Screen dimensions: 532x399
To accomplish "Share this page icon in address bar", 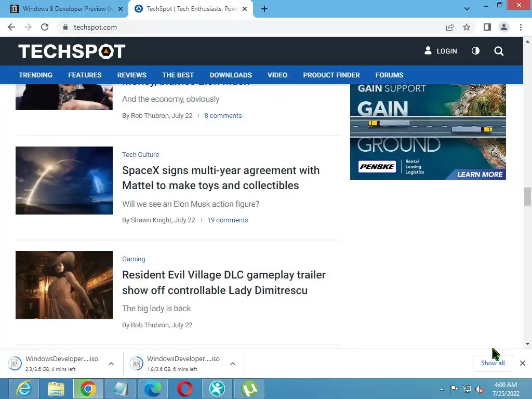I will (x=450, y=27).
